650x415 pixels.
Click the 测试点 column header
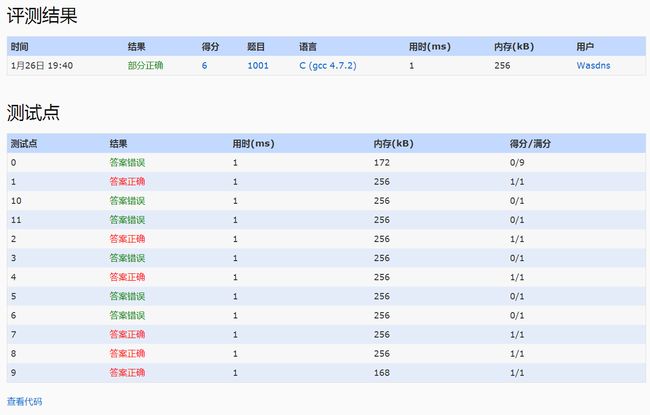point(24,144)
